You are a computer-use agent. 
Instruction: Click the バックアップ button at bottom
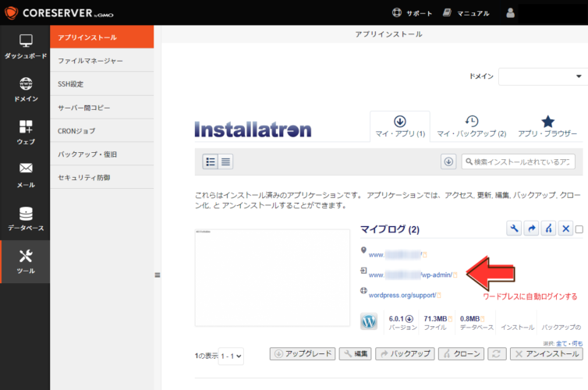405,353
